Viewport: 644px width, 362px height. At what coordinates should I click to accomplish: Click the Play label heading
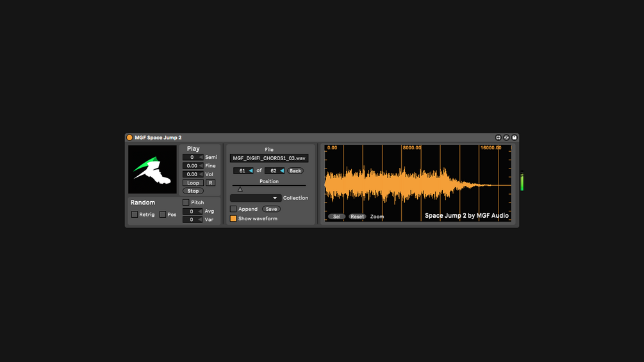193,149
